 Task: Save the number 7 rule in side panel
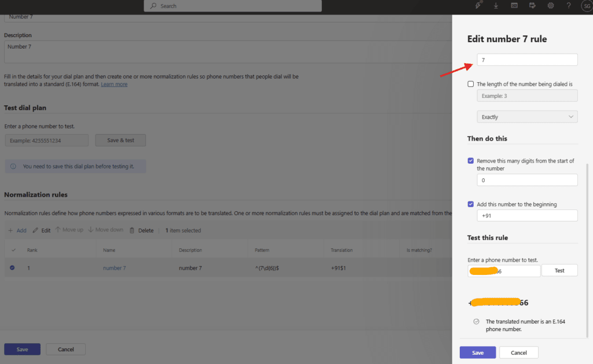click(x=477, y=352)
